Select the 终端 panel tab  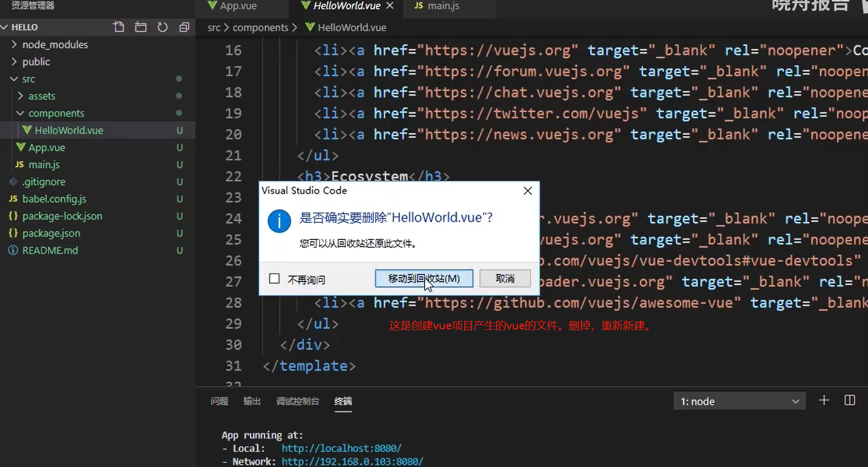pos(343,401)
